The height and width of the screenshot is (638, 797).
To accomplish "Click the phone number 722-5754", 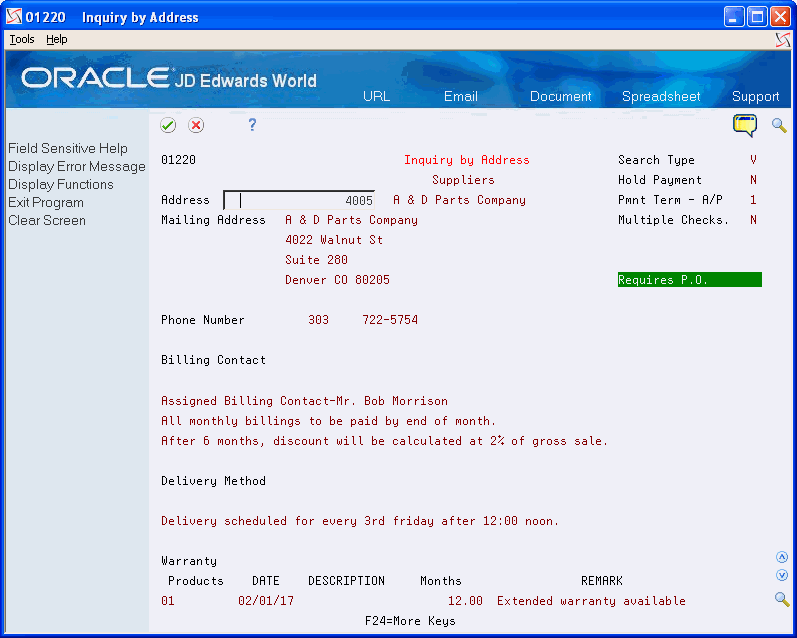I will (x=390, y=320).
